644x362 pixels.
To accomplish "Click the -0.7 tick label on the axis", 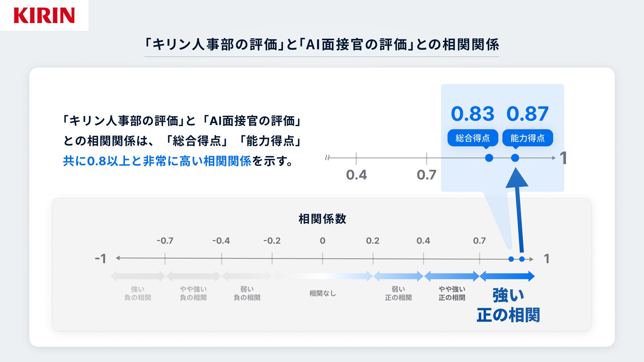I will 165,241.
